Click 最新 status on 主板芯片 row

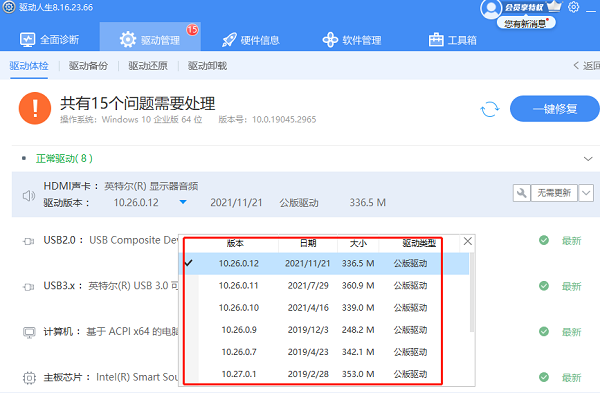point(572,377)
